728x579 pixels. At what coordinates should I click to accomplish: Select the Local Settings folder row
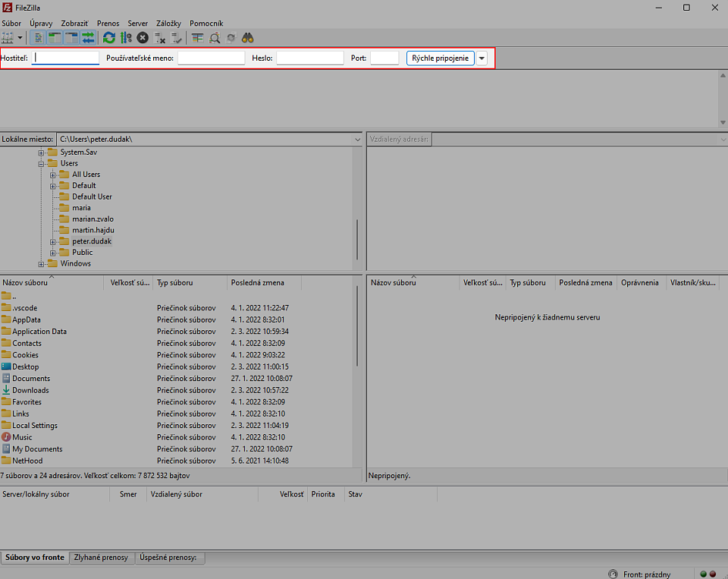pyautogui.click(x=177, y=425)
